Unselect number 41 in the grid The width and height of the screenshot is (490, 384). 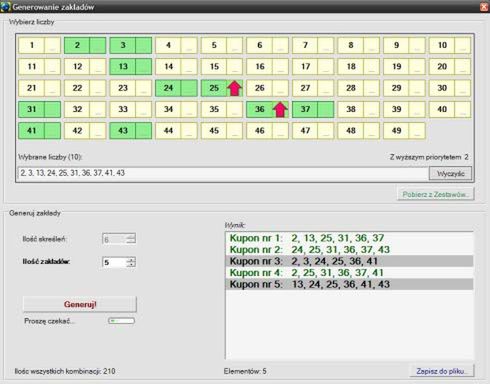[32, 131]
